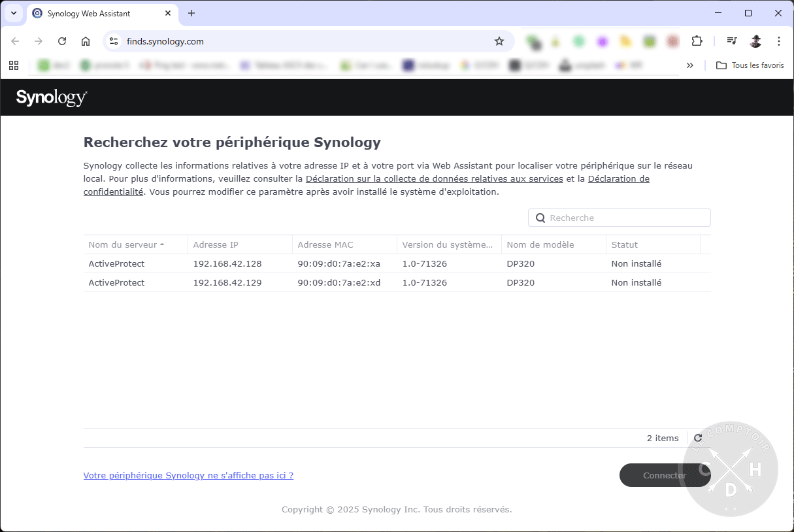
Task: Open Chrome media controls icon
Action: (731, 41)
